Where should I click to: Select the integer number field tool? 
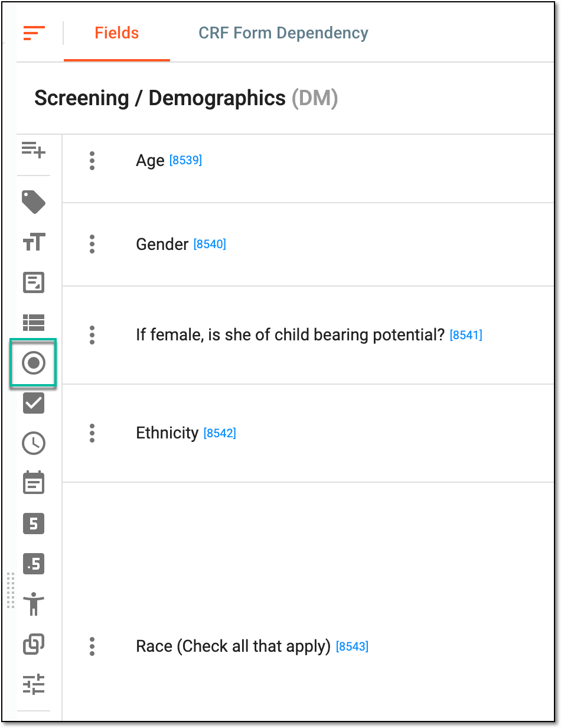coord(34,524)
